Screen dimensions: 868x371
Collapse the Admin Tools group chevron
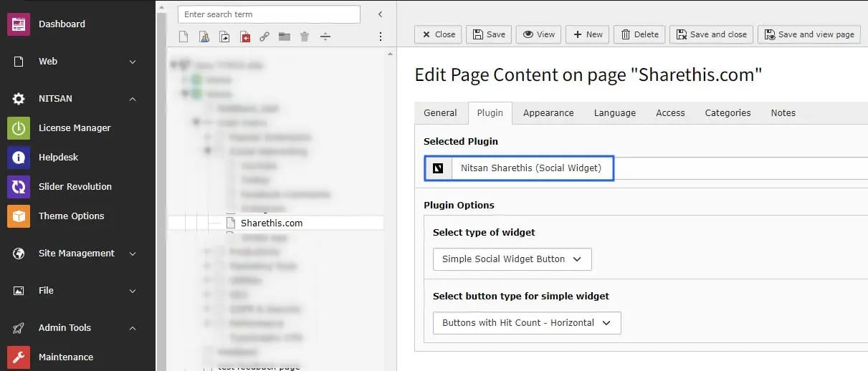tap(133, 328)
